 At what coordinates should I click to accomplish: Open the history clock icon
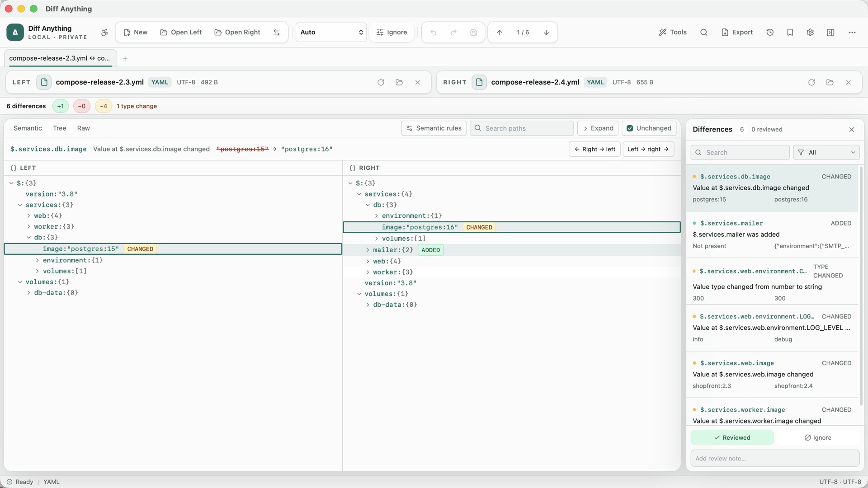pos(770,33)
